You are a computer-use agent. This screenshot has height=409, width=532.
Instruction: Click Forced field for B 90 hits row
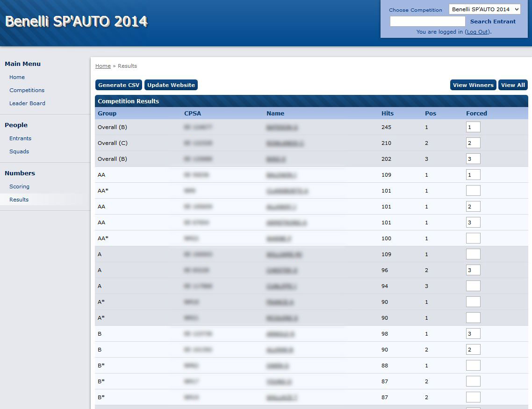[473, 349]
